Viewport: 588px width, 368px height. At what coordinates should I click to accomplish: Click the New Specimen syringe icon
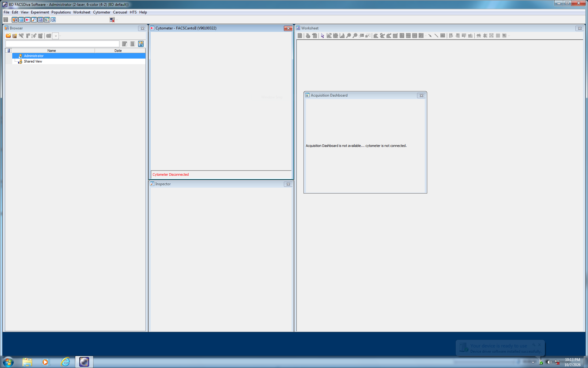point(21,36)
